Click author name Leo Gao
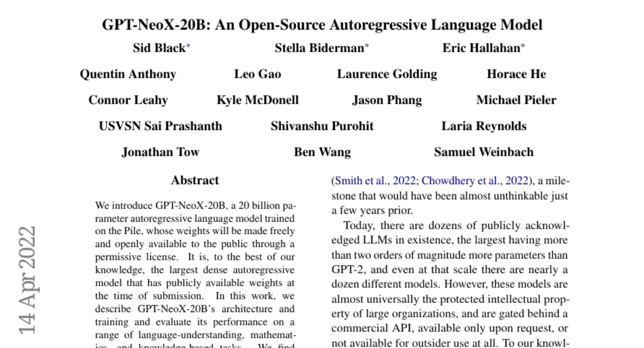This screenshot has height=348, width=644. pyautogui.click(x=258, y=74)
